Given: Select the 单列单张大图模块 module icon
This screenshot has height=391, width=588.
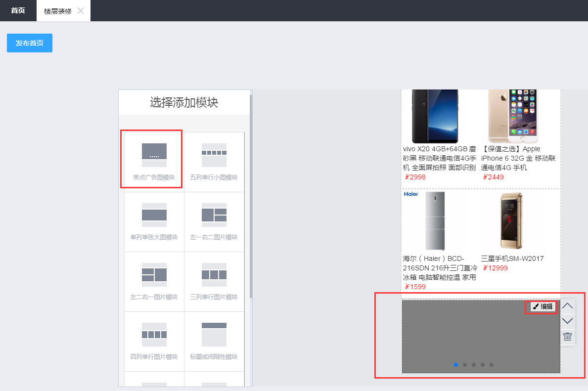Looking at the screenshot, I should coord(154,215).
